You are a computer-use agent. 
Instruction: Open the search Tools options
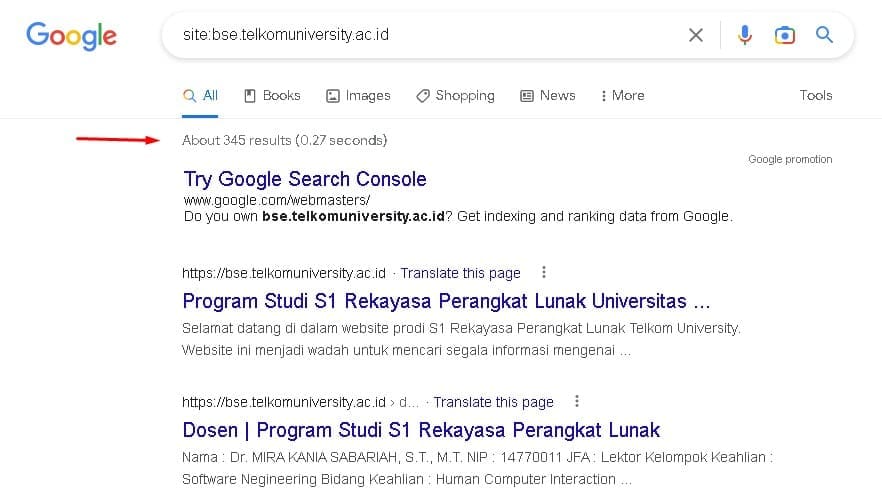[816, 95]
